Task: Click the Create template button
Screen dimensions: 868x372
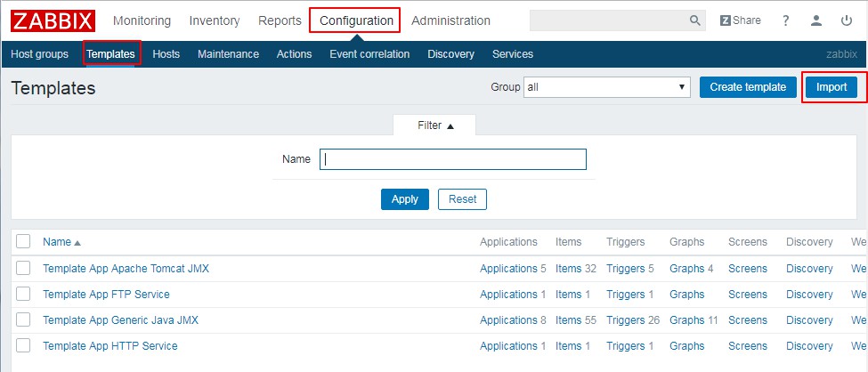Action: tap(748, 87)
